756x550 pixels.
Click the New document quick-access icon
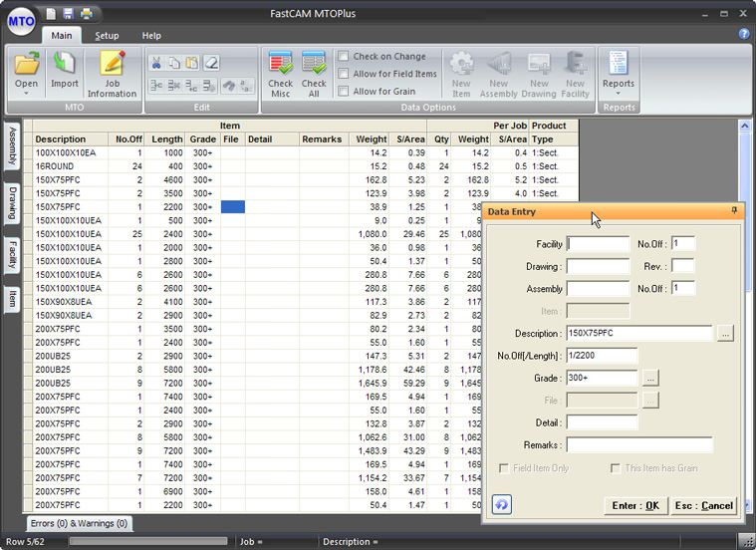pos(51,14)
